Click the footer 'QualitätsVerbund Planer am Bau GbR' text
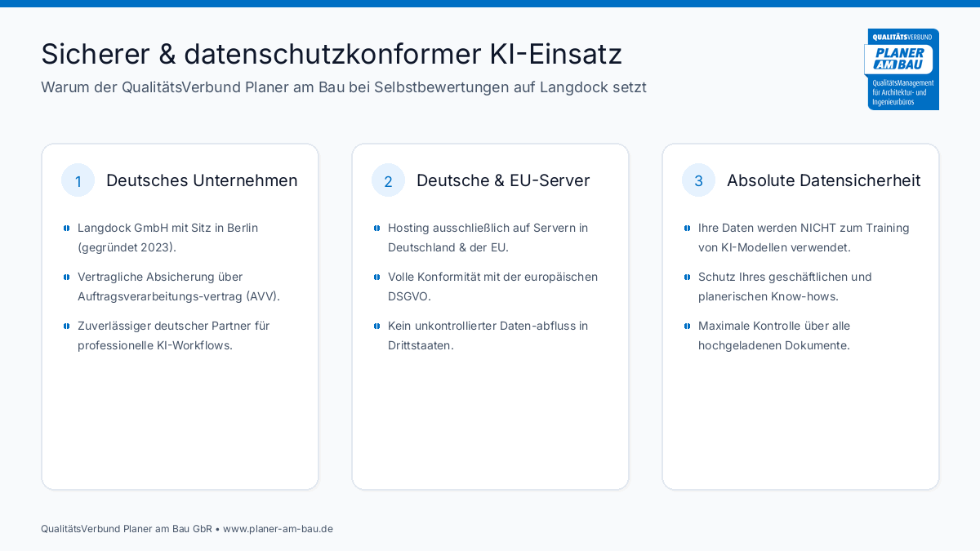Viewport: 980px width, 551px height. tap(127, 529)
